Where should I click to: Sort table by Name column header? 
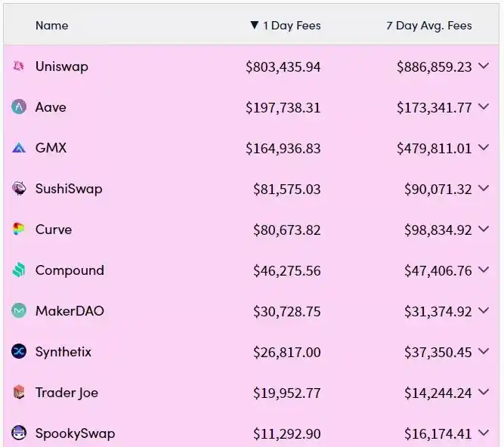[51, 26]
